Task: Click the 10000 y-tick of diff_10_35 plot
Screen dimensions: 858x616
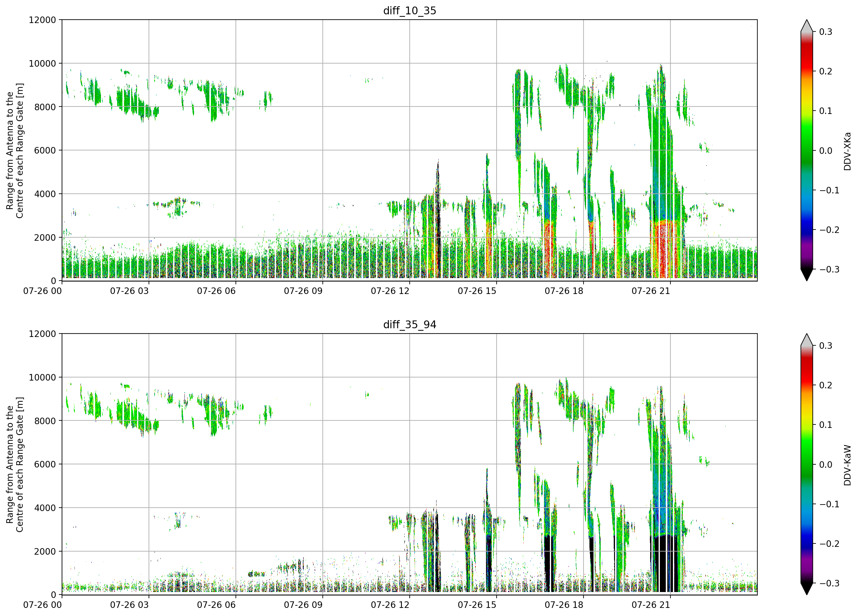Action: click(42, 64)
